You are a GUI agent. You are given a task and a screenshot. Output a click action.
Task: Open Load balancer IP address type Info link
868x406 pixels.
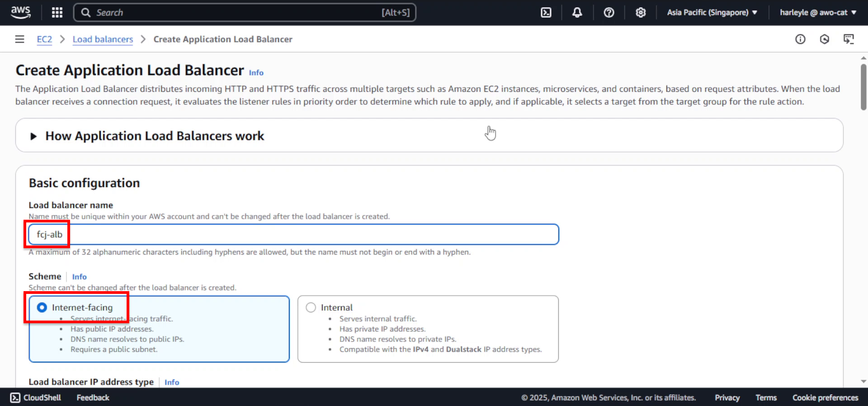point(172,382)
